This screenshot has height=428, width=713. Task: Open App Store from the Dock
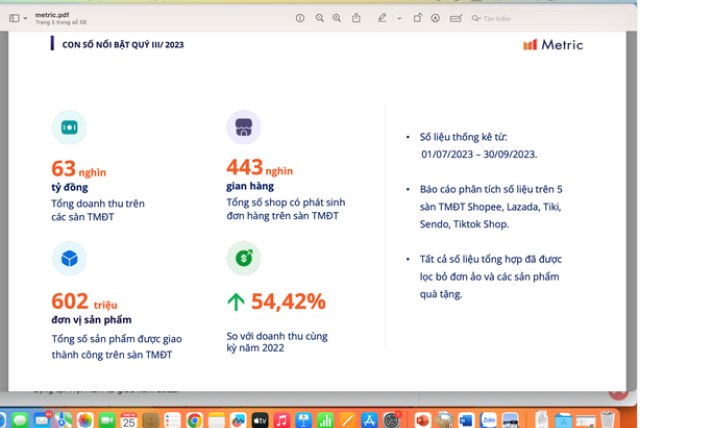(x=370, y=420)
